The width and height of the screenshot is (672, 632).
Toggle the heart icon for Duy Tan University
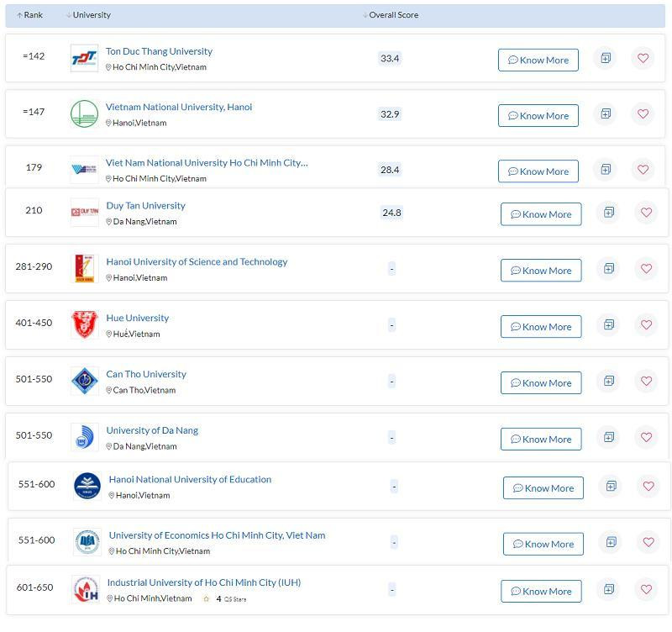(x=646, y=213)
